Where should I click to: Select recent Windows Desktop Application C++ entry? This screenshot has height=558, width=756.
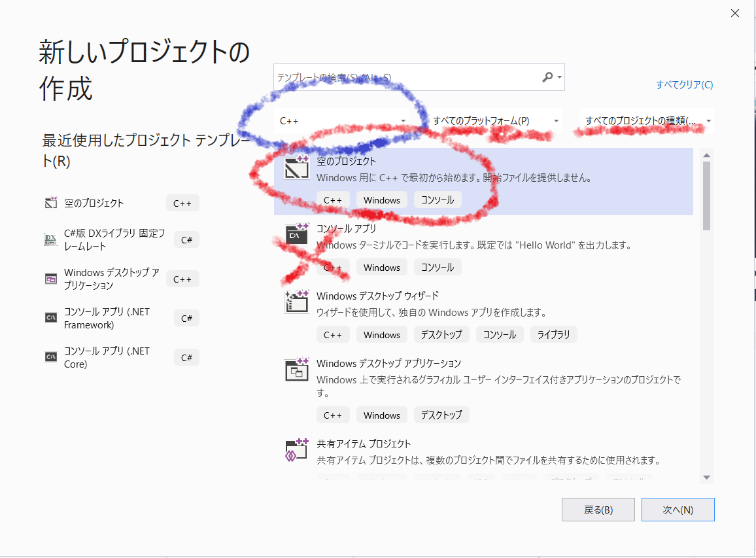tap(122, 279)
